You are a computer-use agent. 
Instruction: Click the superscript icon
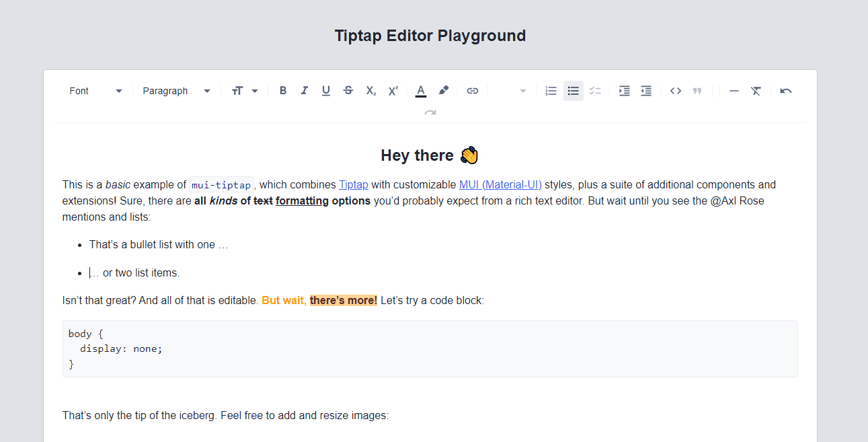click(x=393, y=91)
